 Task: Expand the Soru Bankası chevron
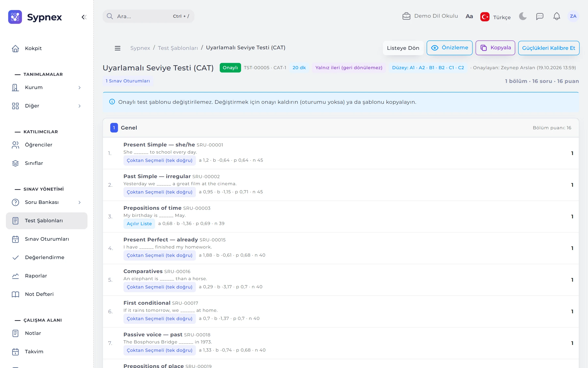[79, 202]
